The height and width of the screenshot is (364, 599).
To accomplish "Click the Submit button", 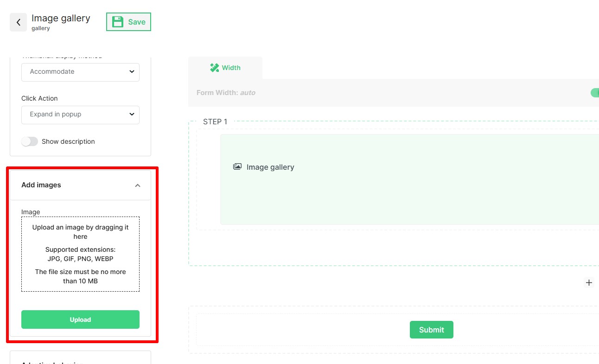I will [x=431, y=330].
